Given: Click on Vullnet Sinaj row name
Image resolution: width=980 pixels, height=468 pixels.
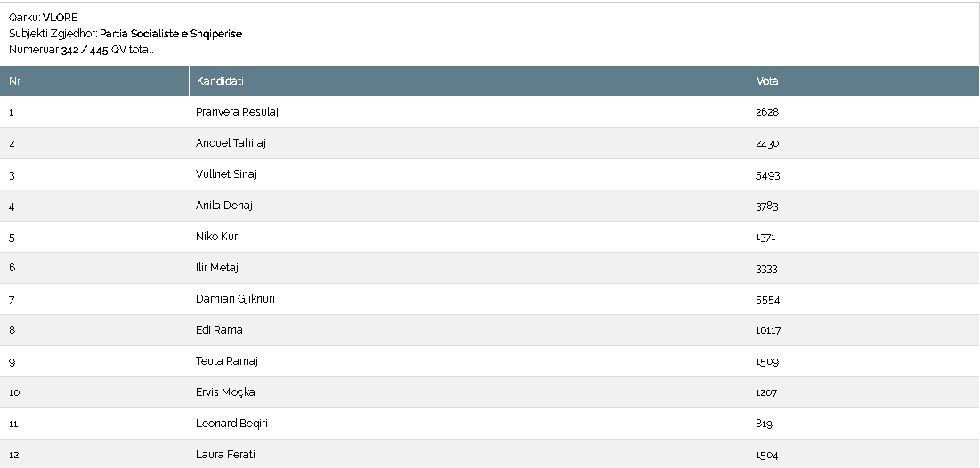Looking at the screenshot, I should (x=226, y=174).
